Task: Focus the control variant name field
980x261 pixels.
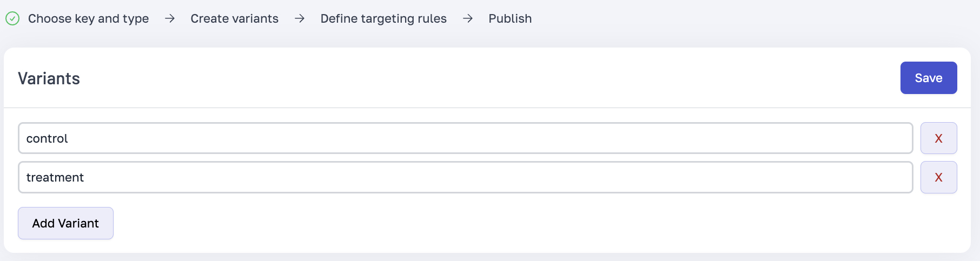Action: [x=465, y=138]
